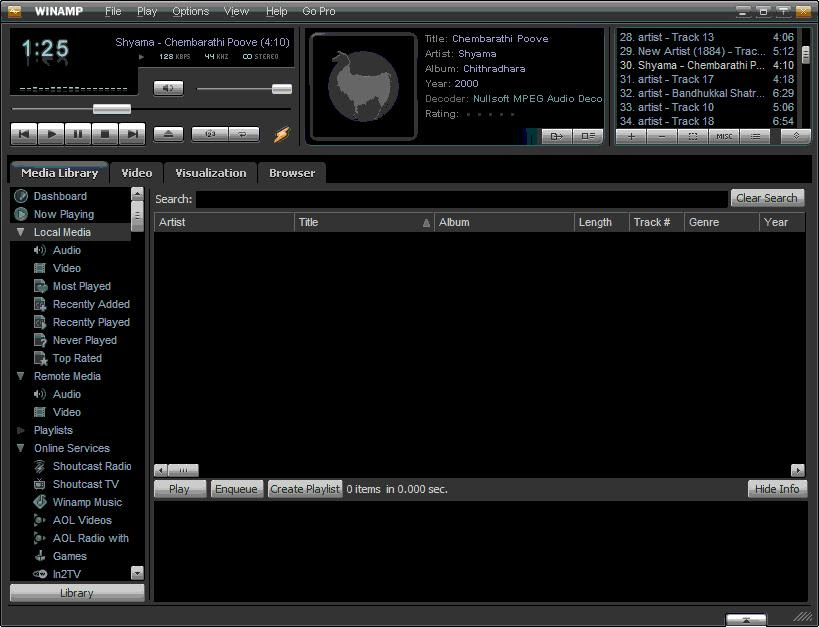
Task: Click the playlist editor scrollbar thumb
Action: coord(805,54)
